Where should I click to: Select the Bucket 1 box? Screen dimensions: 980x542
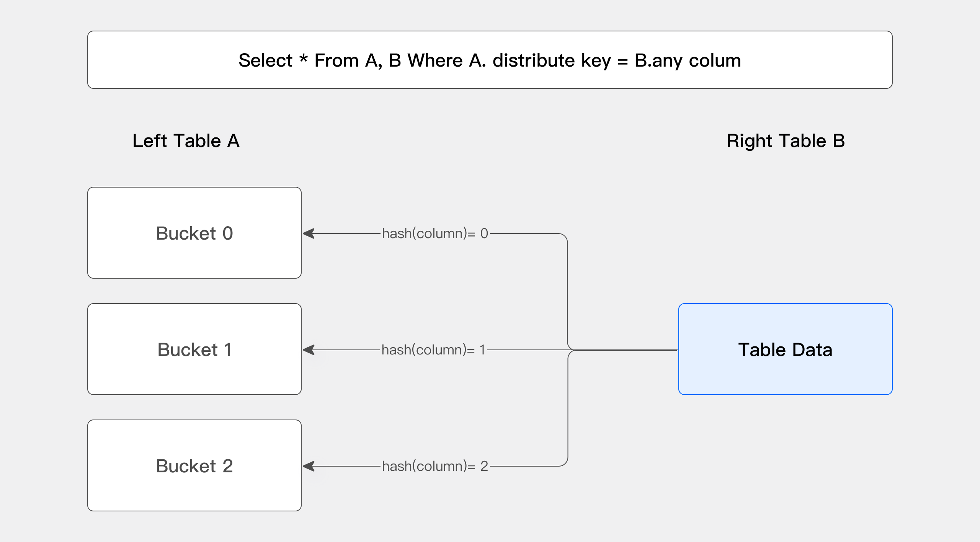[194, 349]
